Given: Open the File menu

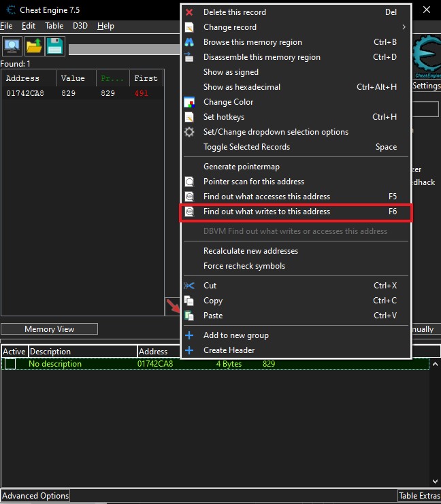Looking at the screenshot, I should click(x=6, y=26).
